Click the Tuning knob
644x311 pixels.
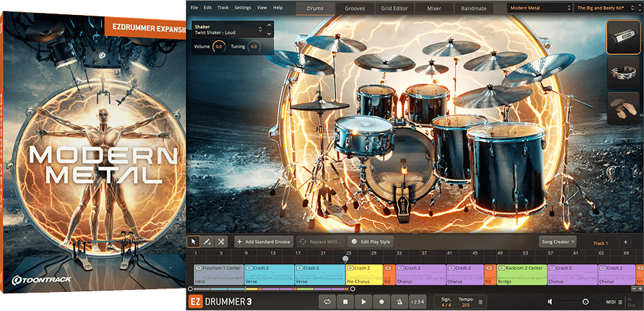[254, 47]
